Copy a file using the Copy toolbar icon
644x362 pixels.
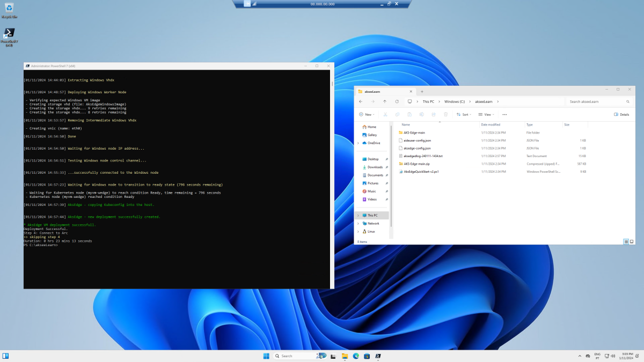pos(397,114)
